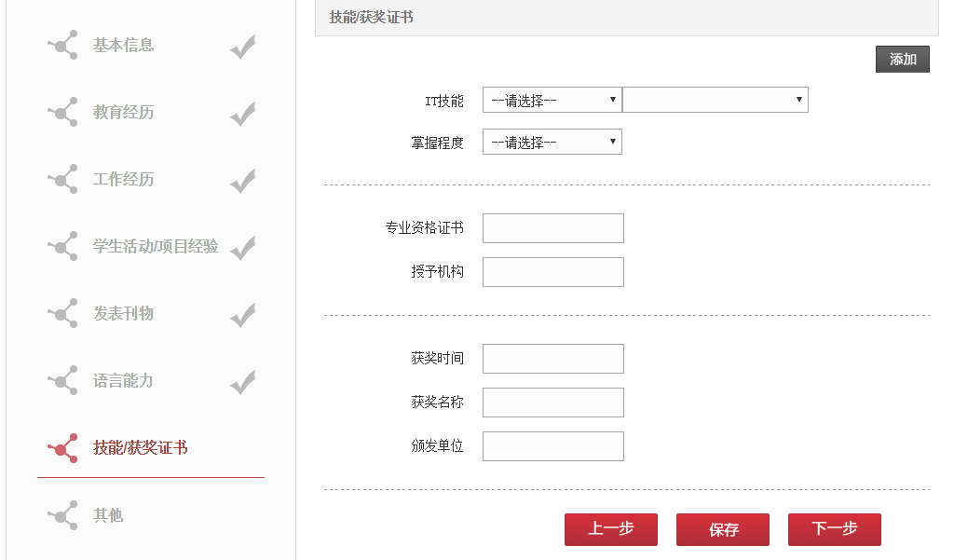This screenshot has height=560, width=954.
Task: Click the checkmark icon next to 学生活动/项目经验
Action: (243, 247)
